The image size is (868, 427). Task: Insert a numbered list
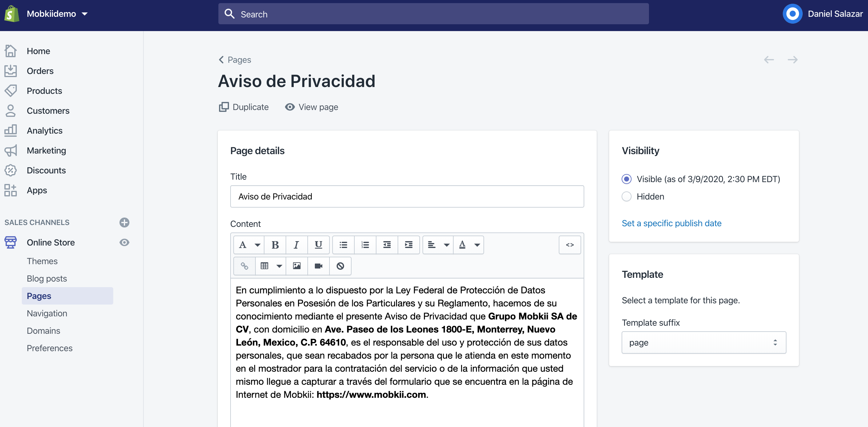tap(365, 245)
